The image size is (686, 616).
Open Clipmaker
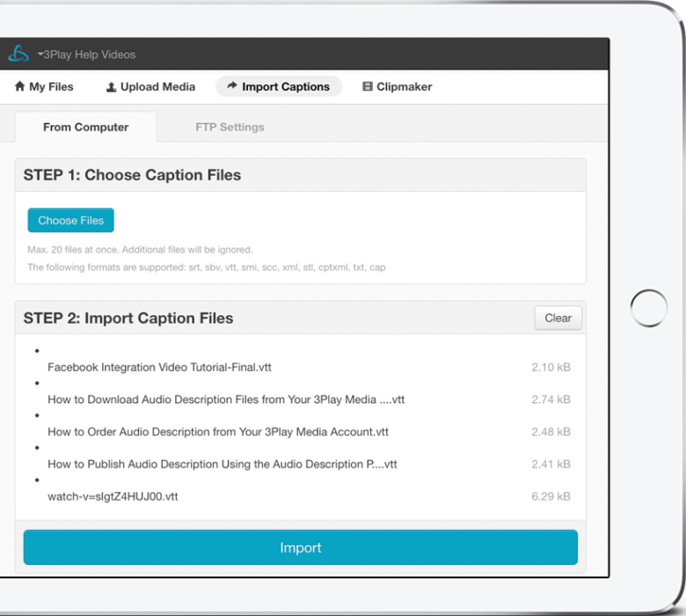coord(398,87)
